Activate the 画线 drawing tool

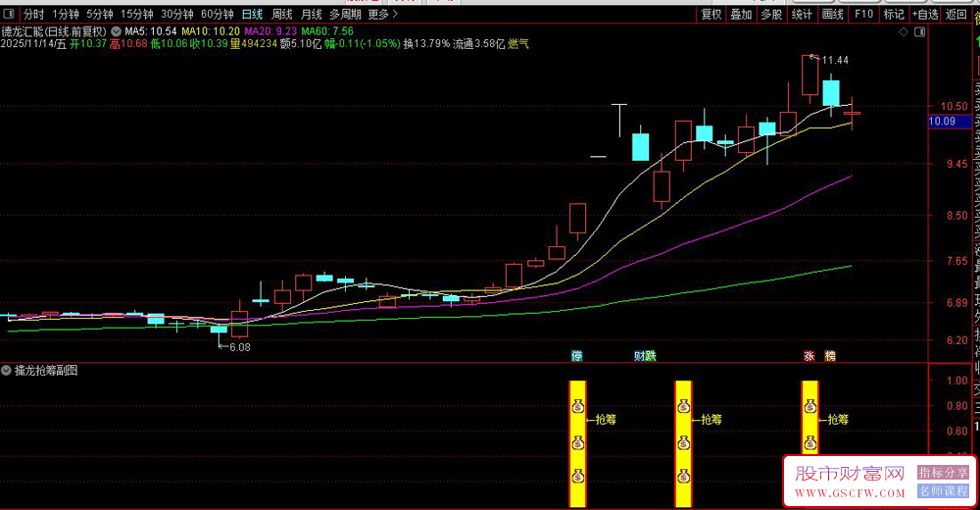[x=832, y=14]
